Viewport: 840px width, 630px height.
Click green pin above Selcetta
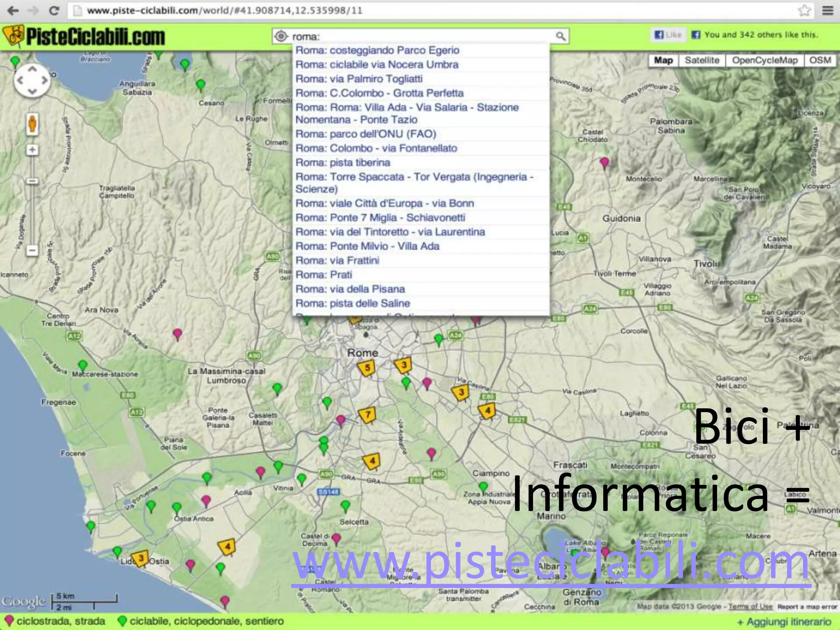[x=345, y=506]
